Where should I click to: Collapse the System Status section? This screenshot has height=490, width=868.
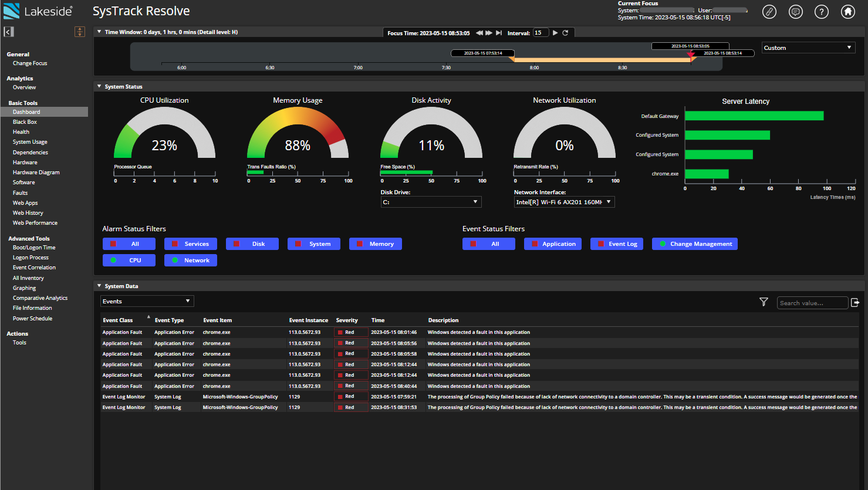pyautogui.click(x=99, y=86)
